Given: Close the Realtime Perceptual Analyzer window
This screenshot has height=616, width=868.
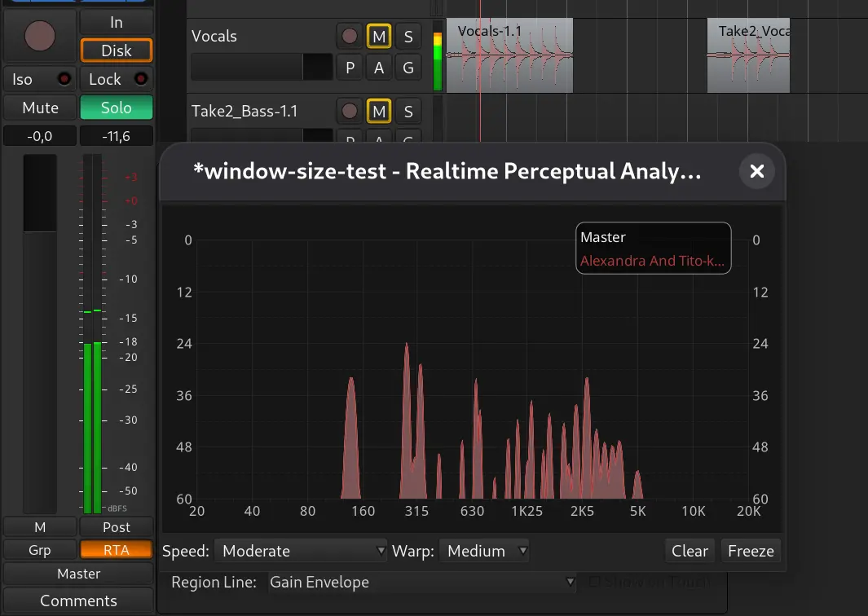Looking at the screenshot, I should (x=756, y=171).
